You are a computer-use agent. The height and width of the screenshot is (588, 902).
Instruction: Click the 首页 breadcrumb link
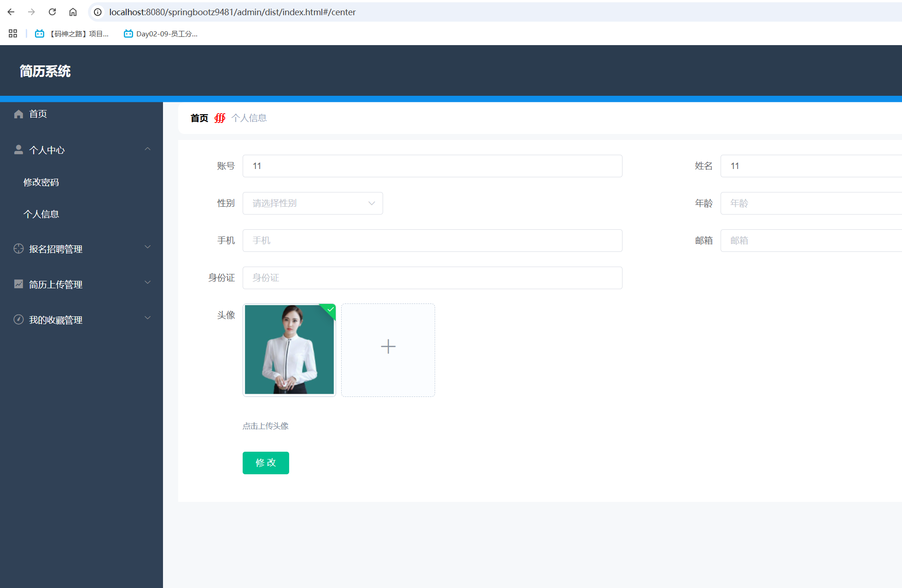coord(199,118)
